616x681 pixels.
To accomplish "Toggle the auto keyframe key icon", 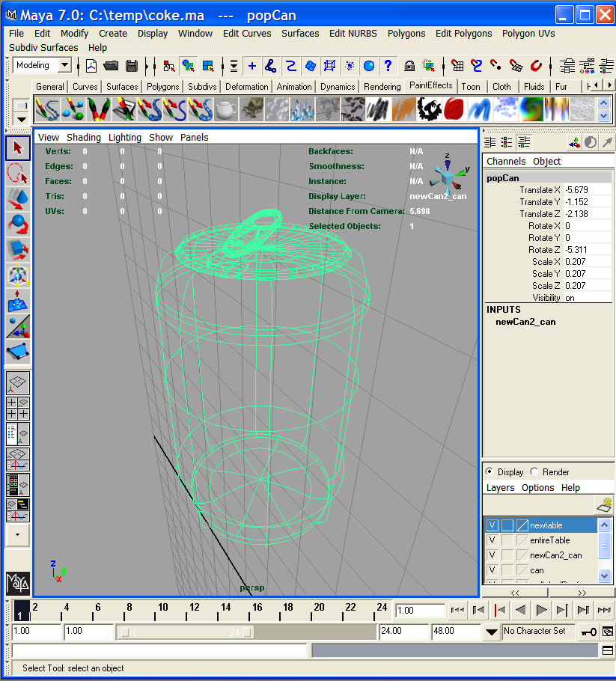I will (589, 632).
